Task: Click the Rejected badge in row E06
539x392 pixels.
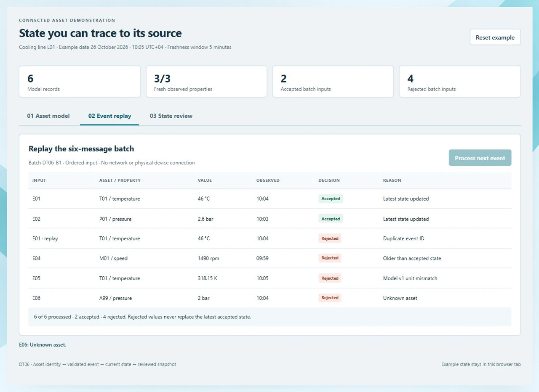Action: pyautogui.click(x=330, y=298)
